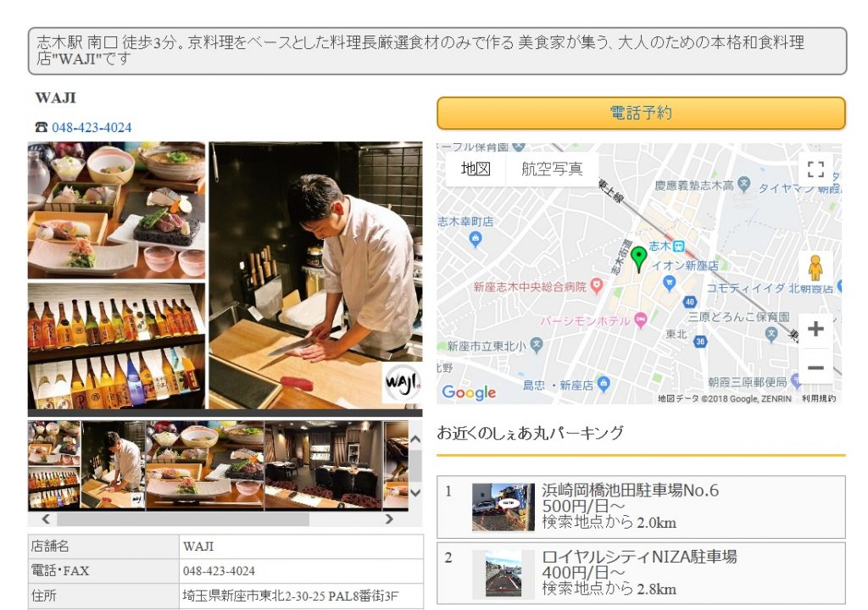Click the WAJI store name table cell
This screenshot has height=610, width=868.
pyautogui.click(x=301, y=546)
